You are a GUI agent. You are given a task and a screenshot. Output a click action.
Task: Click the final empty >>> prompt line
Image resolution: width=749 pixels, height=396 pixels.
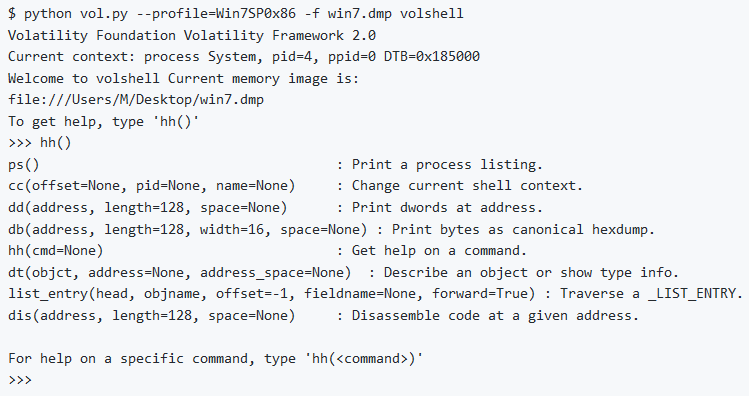coord(20,380)
